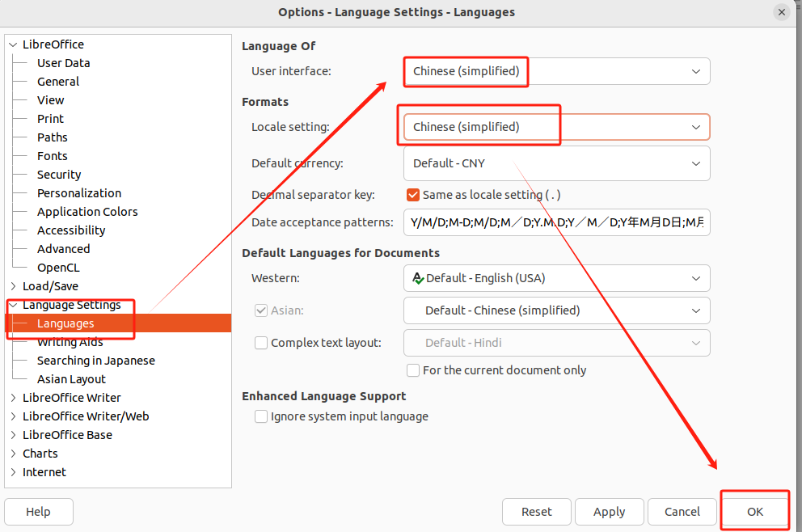Select the LibreOffice Writer tree label
The image size is (802, 532).
[72, 398]
